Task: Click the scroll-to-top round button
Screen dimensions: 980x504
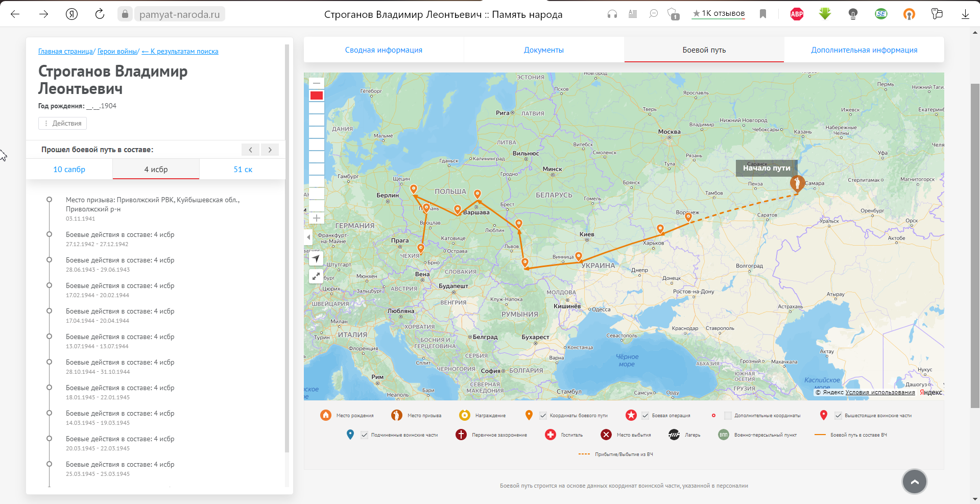Action: (914, 482)
